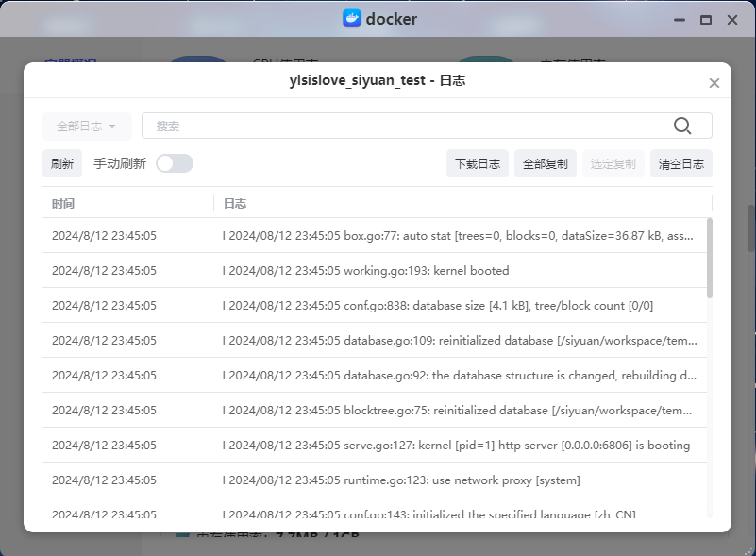Focus the 搜索 log search field
Screen dimensions: 756x556
pyautogui.click(x=406, y=126)
